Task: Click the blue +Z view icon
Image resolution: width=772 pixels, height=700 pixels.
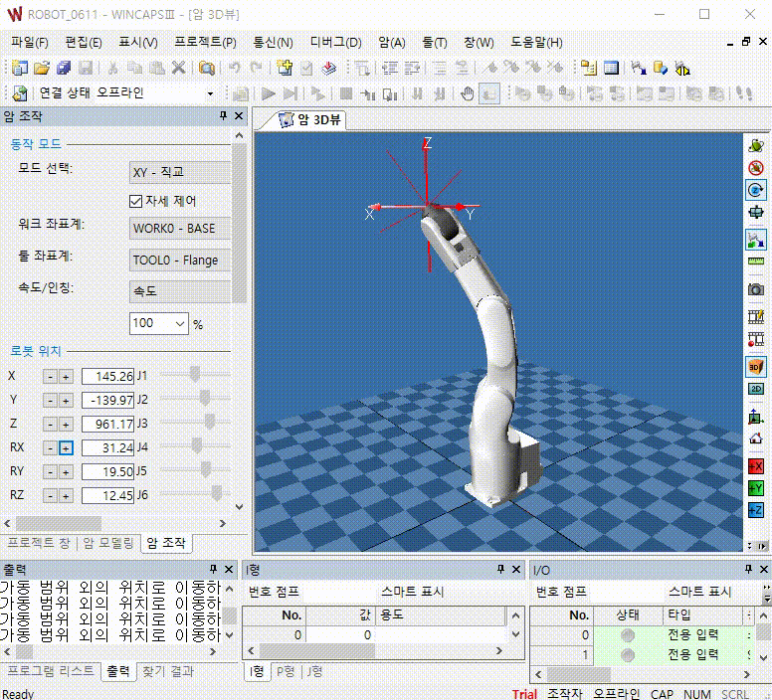Action: (x=756, y=510)
